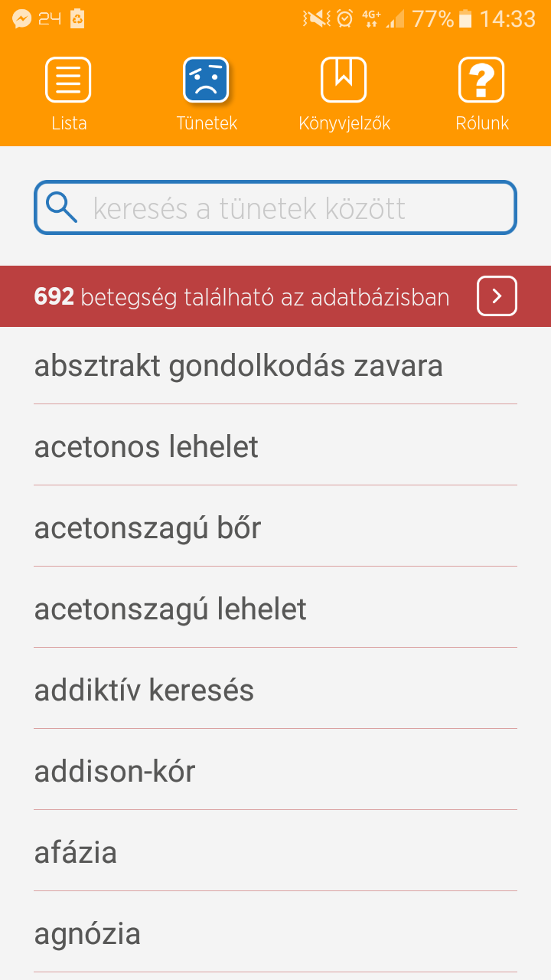The width and height of the screenshot is (551, 980).
Task: Select symptom absztrakt gondolkodás zavara
Action: pos(239,366)
